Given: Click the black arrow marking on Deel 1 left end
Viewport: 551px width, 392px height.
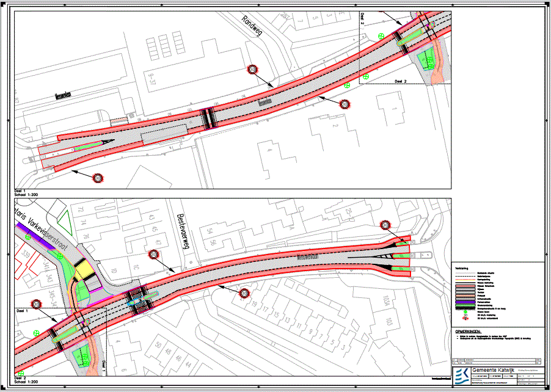Looking at the screenshot, I should (107, 142).
